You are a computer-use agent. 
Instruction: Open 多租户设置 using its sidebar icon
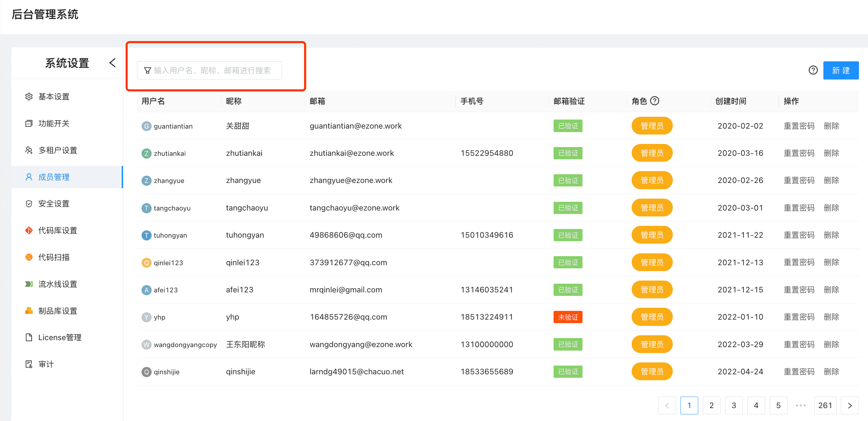tap(29, 150)
